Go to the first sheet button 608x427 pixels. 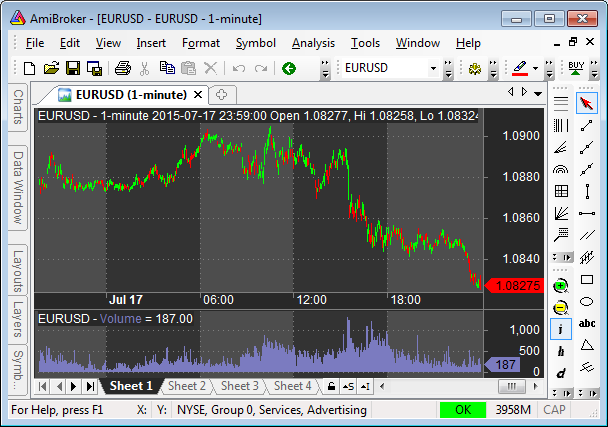pyautogui.click(x=43, y=386)
